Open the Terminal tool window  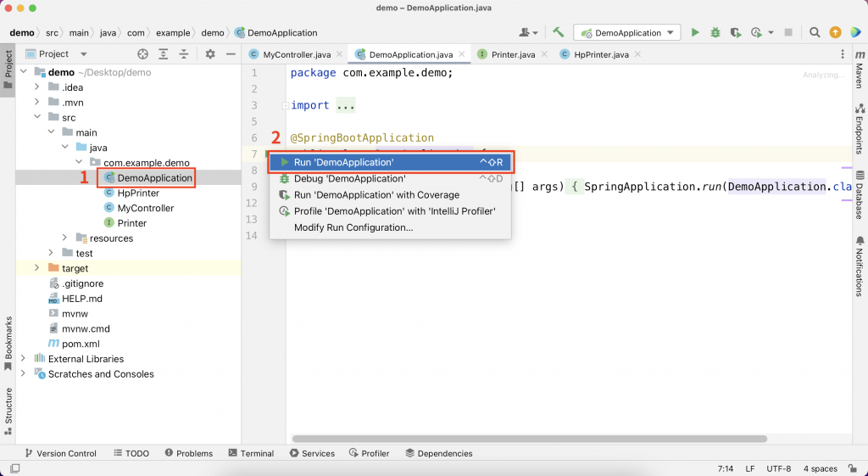(x=251, y=453)
